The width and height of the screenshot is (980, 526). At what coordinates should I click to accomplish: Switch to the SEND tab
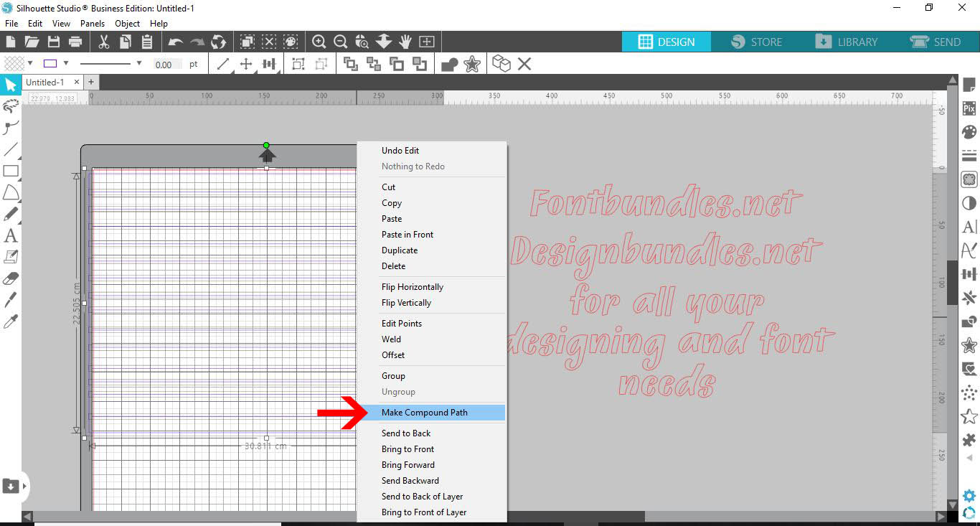point(936,42)
